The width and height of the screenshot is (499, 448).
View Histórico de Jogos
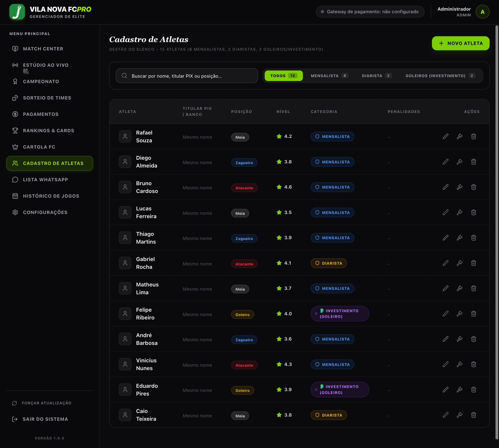(50, 196)
